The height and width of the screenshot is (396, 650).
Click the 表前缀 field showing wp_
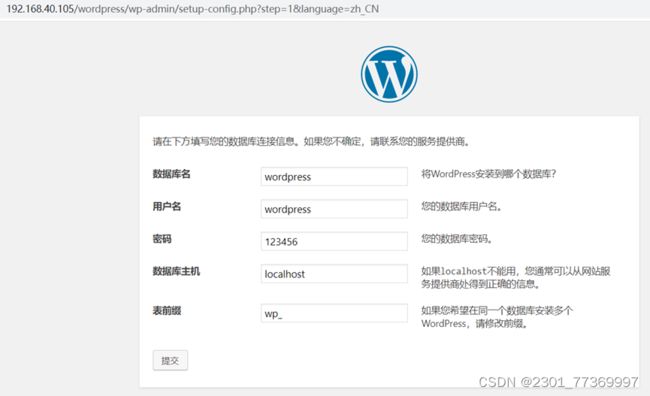334,313
